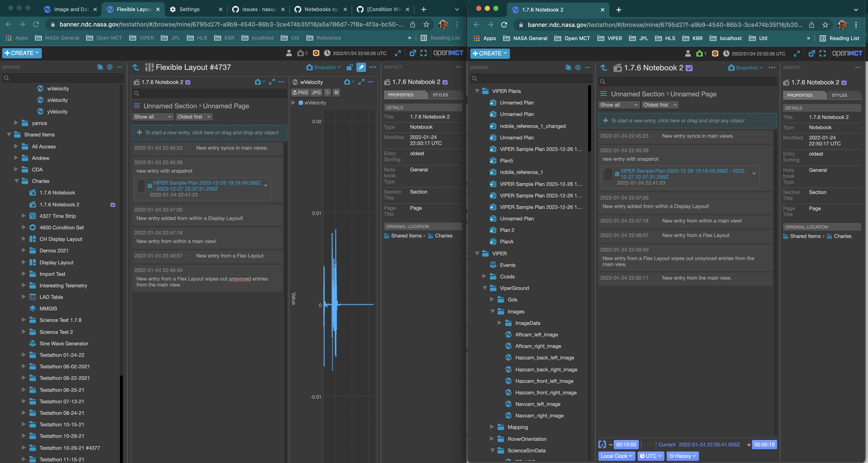Click the CREATE button
The height and width of the screenshot is (463, 868).
22,53
